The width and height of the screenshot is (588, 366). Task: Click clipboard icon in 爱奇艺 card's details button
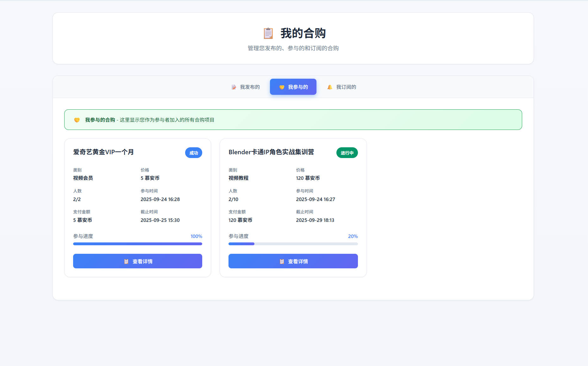coord(126,261)
